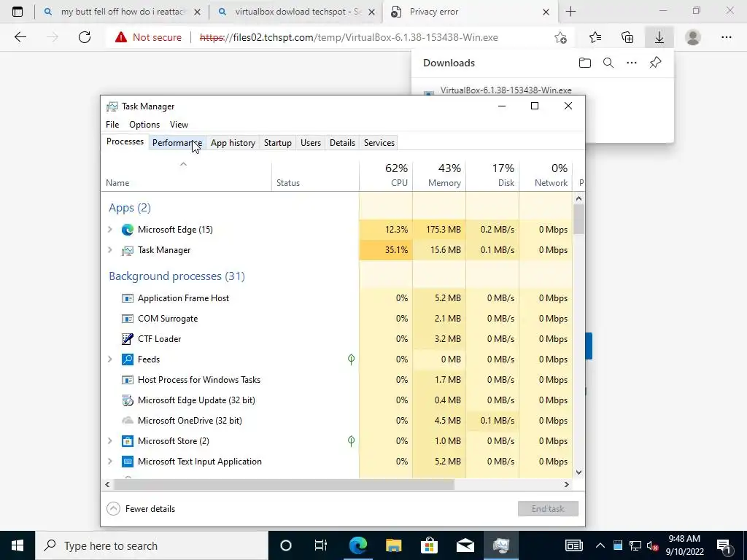
Task: Click the Not secure warning icon
Action: point(121,37)
